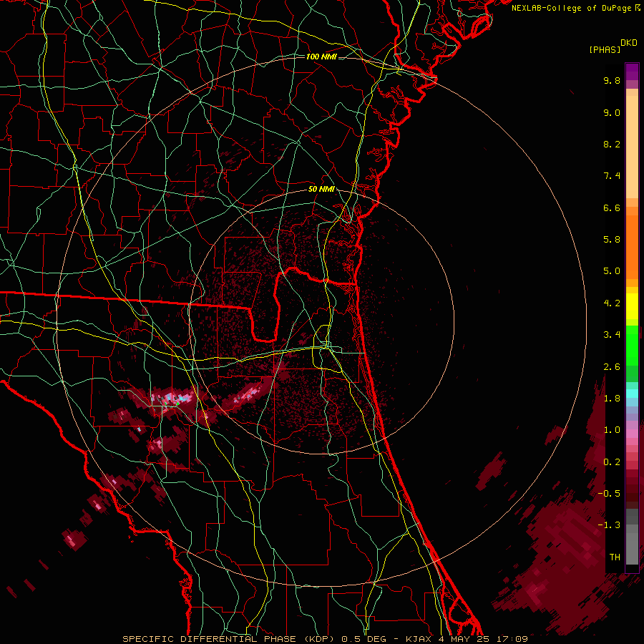The height and width of the screenshot is (644, 644).
Task: Click the DKD label above the color scale
Action: coord(629,43)
